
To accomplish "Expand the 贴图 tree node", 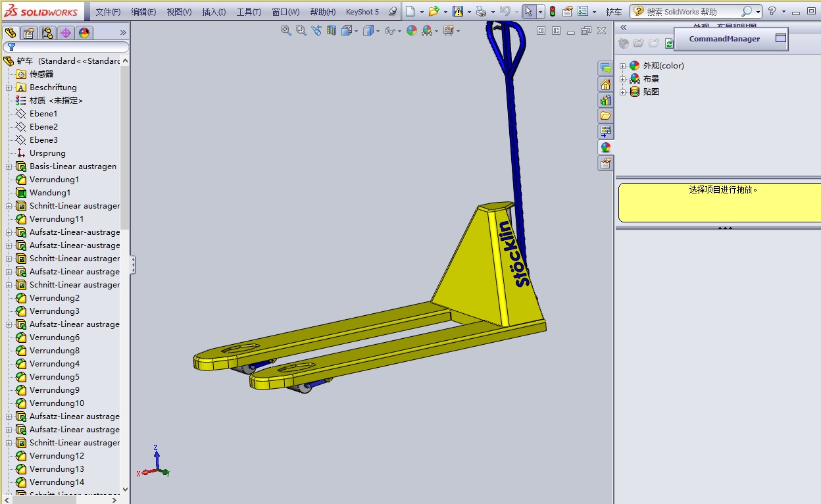I will (622, 92).
